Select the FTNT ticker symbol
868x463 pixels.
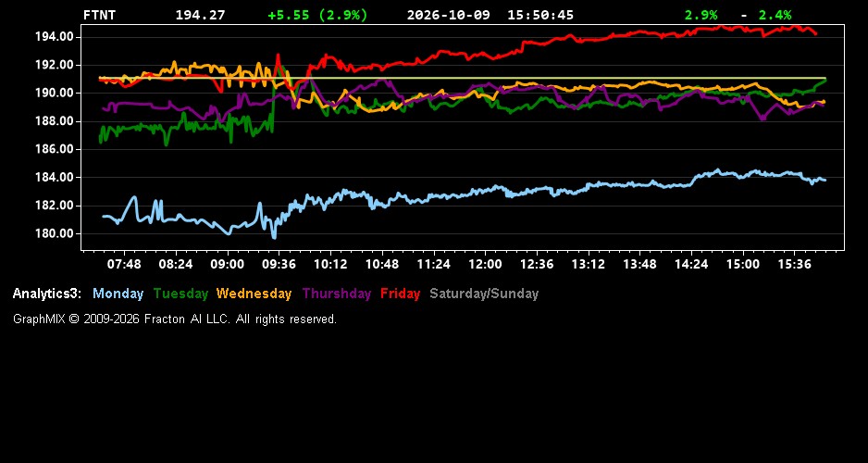point(99,15)
